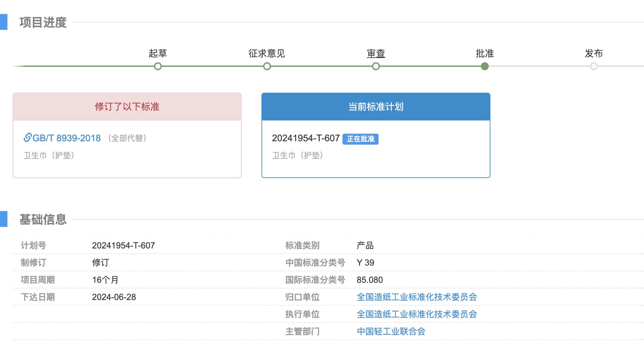Open the 中国轻工业联合会 link
644x354 pixels.
[x=392, y=332]
